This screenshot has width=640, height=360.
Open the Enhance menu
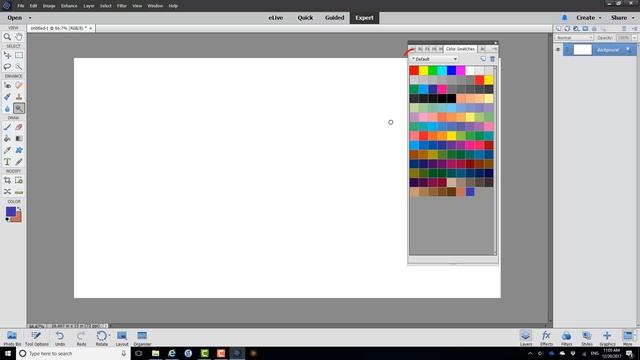(69, 6)
